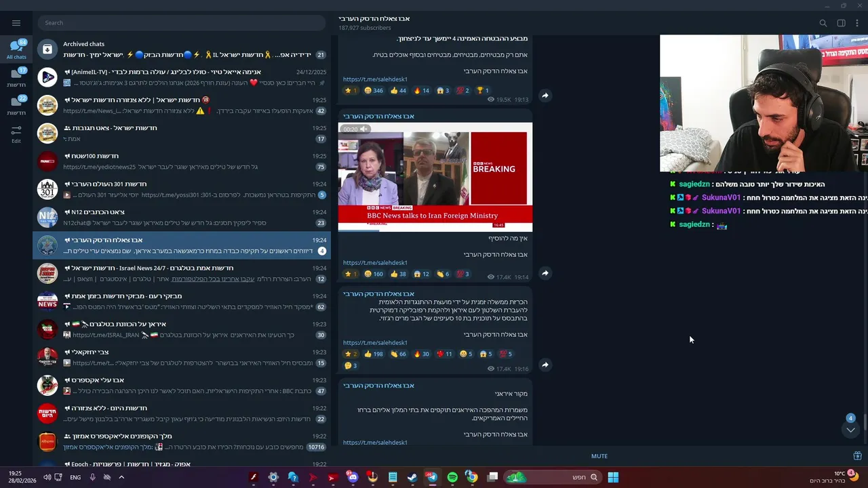868x488 pixels.
Task: Open chat חדשות היום - ללא צנזורה
Action: pos(182,413)
